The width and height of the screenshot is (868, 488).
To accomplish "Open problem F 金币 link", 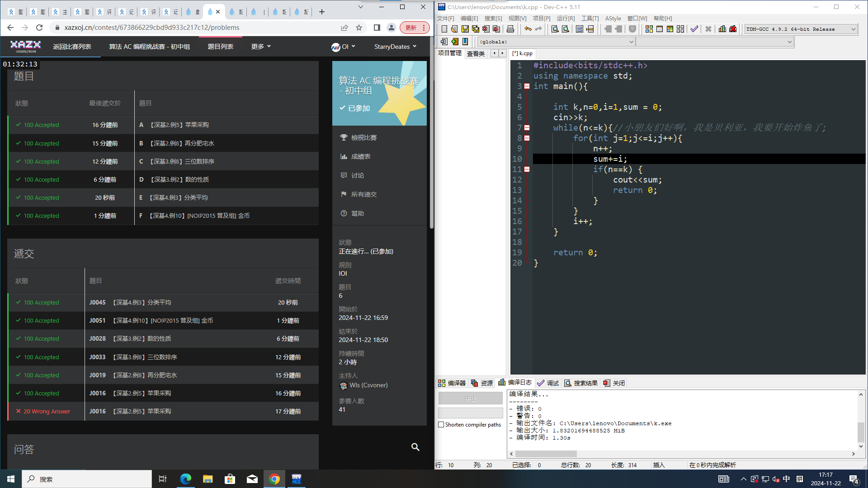I will 199,216.
